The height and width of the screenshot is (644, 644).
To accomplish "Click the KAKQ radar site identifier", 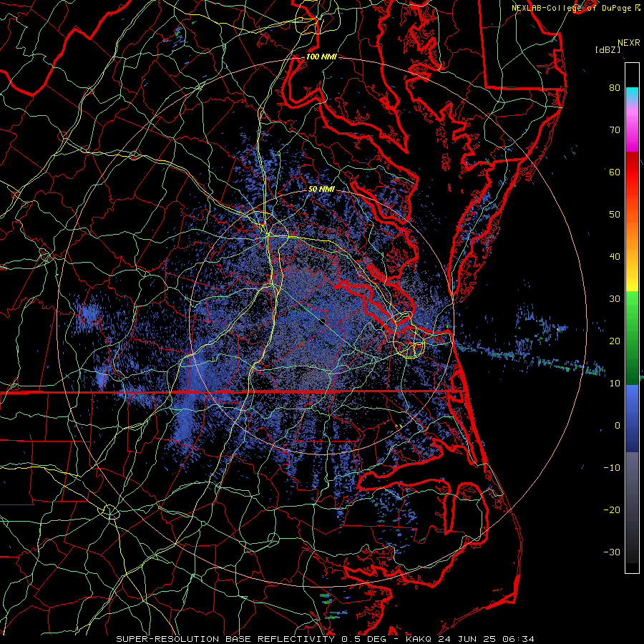I will [419, 639].
